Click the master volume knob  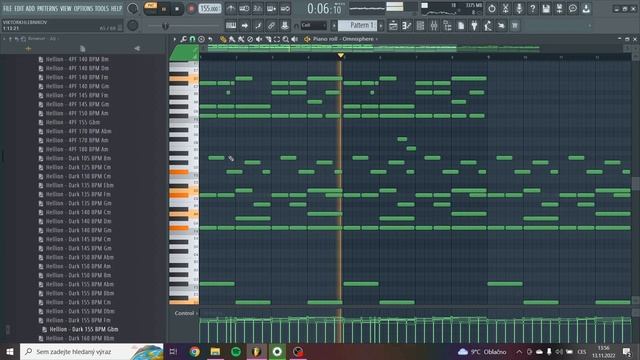point(133,9)
